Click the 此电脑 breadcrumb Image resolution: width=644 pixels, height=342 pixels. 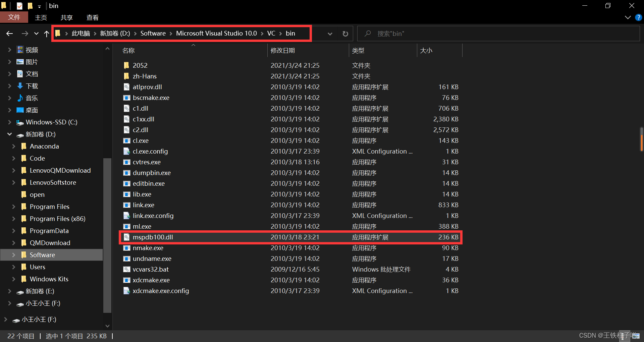pos(81,33)
